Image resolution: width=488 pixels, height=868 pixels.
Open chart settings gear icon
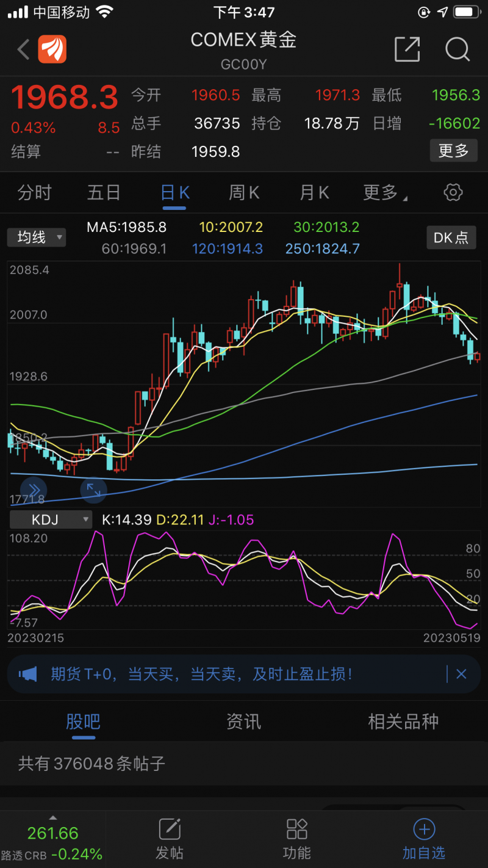click(x=453, y=193)
